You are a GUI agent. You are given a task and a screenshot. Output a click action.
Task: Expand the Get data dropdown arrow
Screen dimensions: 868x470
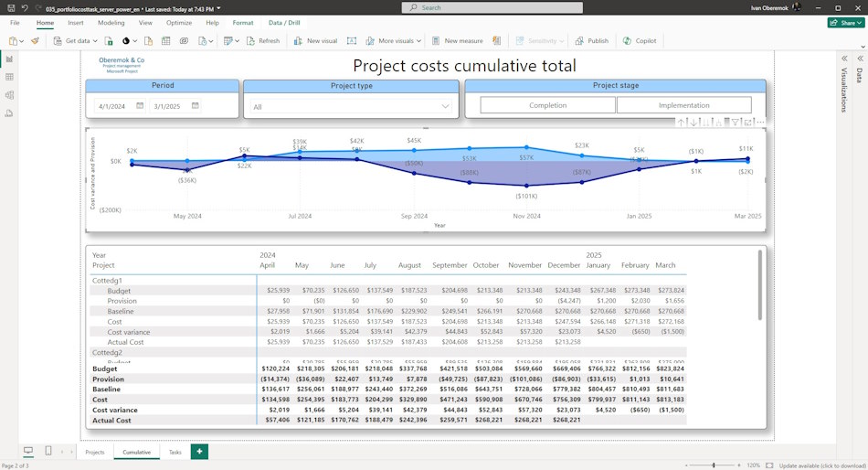tap(95, 41)
